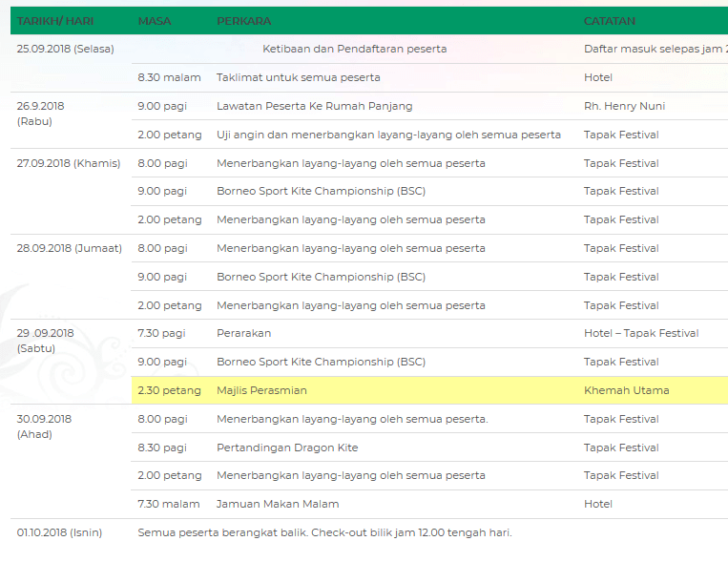
Task: Click the Lawatan Peserta Ke Rumah Panjang text
Action: (x=314, y=106)
